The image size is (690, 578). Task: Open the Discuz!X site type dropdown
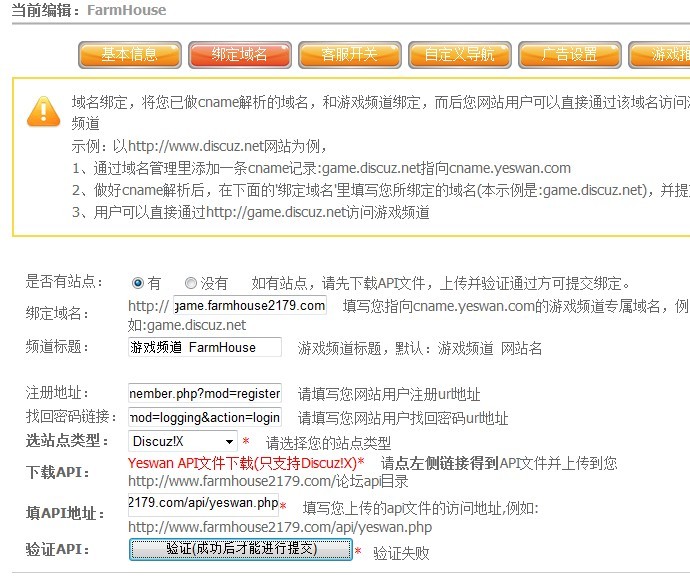click(x=183, y=441)
